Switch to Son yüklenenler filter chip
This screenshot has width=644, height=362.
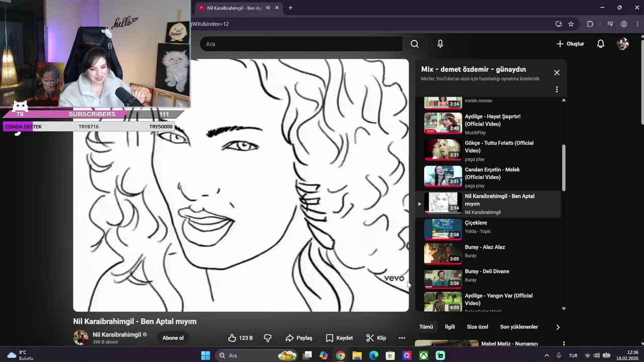[x=519, y=327]
